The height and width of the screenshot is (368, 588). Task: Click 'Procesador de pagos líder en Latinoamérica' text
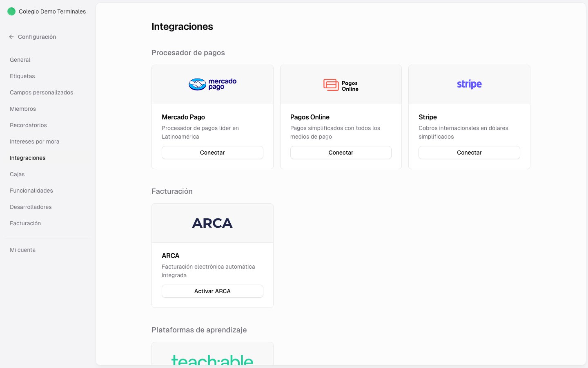click(x=200, y=132)
